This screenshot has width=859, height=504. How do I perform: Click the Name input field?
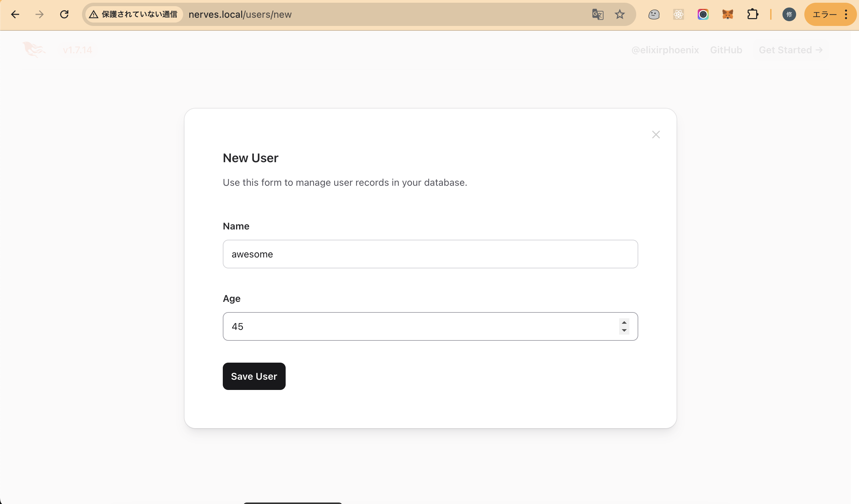(430, 254)
